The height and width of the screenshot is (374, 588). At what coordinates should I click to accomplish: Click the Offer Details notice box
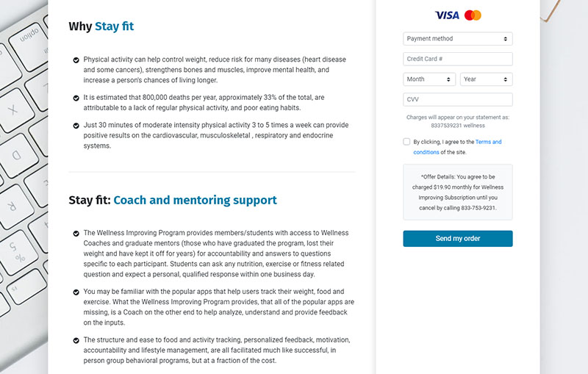coord(457,193)
